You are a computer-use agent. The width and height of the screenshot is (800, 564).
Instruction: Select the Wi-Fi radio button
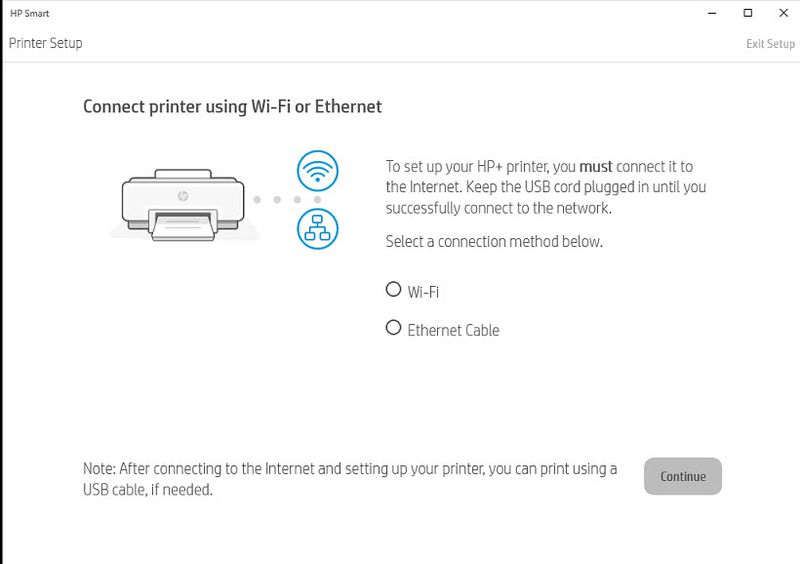[x=393, y=290]
